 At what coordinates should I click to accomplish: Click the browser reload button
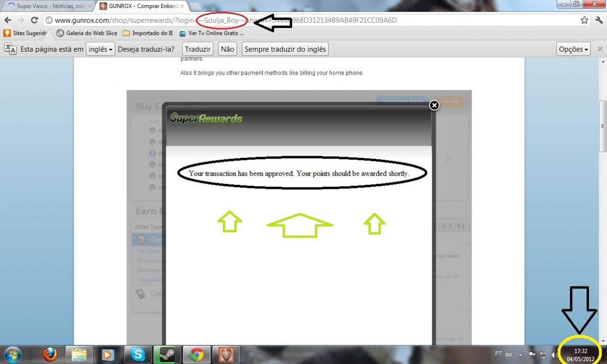click(x=34, y=20)
